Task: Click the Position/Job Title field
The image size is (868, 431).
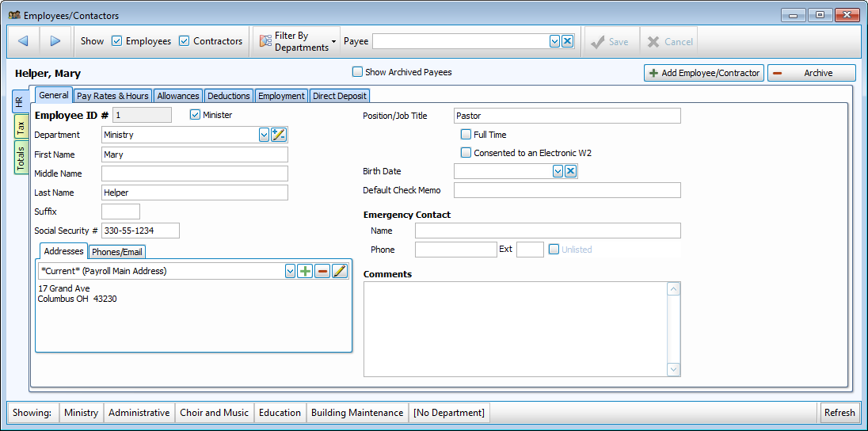Action: pos(567,116)
